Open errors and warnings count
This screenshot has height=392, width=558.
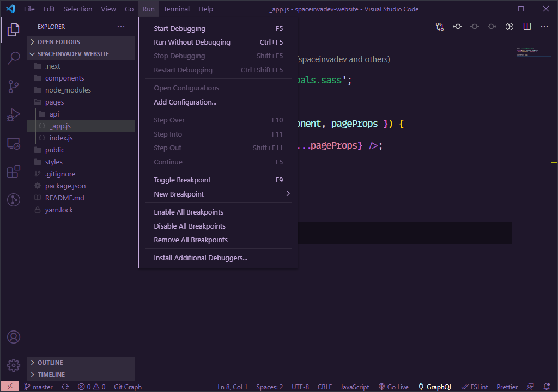pos(92,387)
